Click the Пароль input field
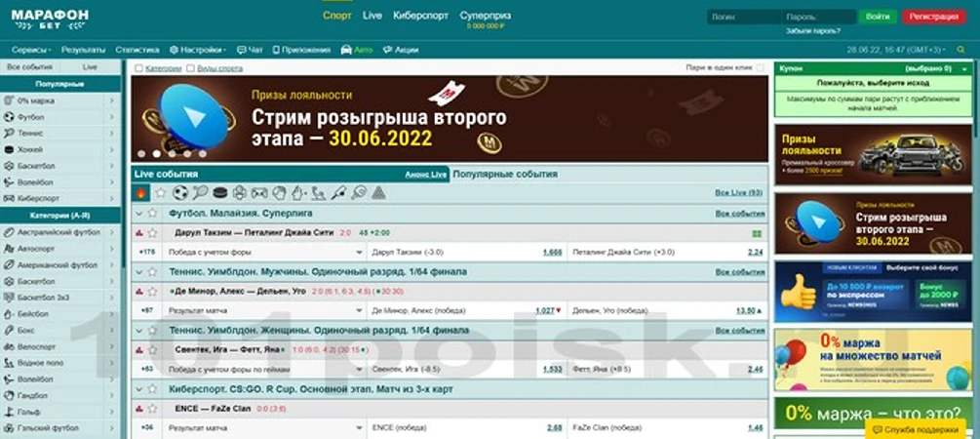Viewport: 980px width, 439px height. [819, 17]
